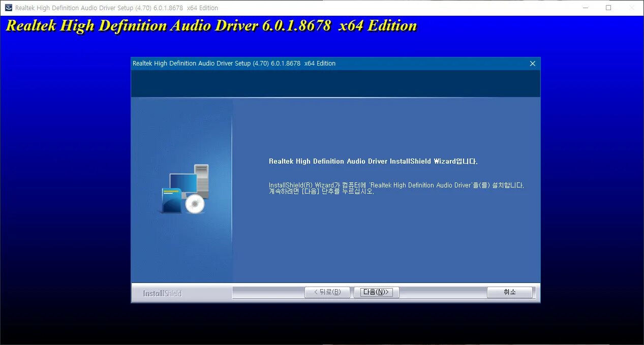644x345 pixels.
Task: Close the outer Realtek setup window
Action: (632, 8)
